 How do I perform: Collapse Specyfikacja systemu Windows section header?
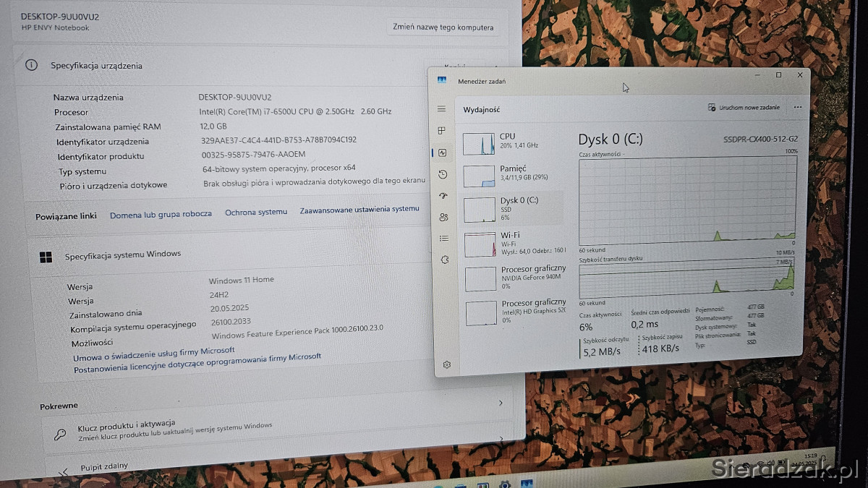(231, 254)
